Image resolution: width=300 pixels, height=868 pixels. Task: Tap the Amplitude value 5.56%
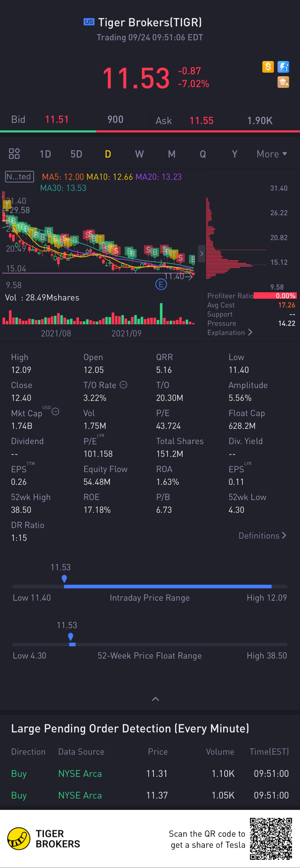[240, 398]
